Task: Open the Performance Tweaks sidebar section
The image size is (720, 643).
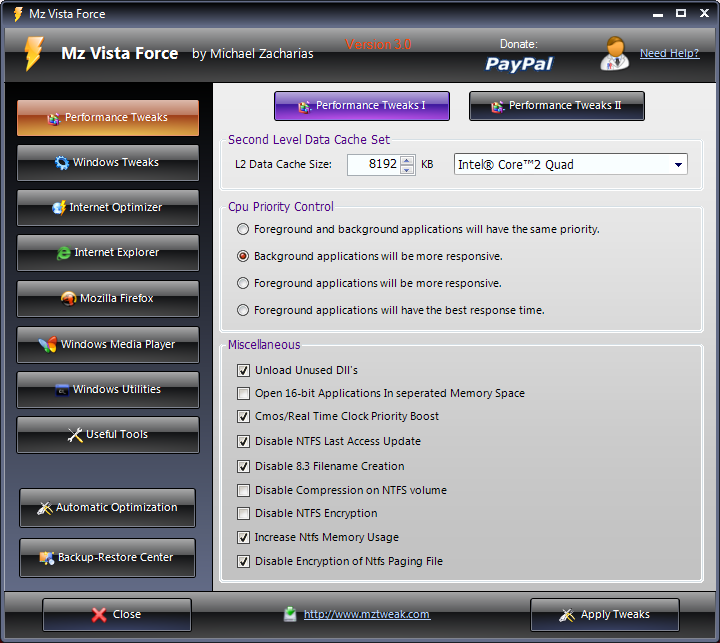Action: pyautogui.click(x=108, y=118)
